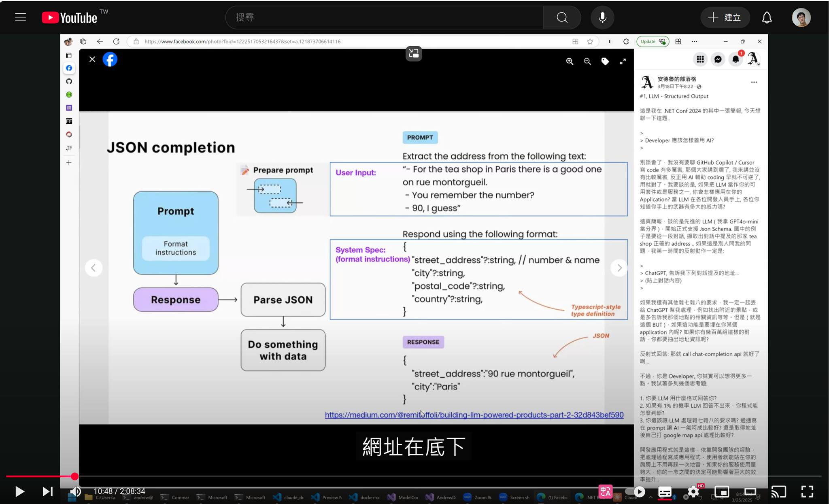Enter fullscreen mode
The width and height of the screenshot is (829, 504).
(x=807, y=491)
